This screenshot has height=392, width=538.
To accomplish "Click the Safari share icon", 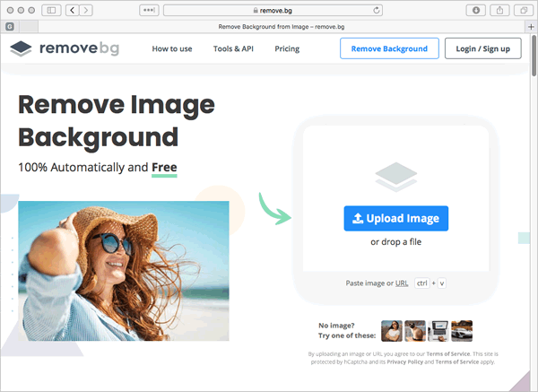I will [499, 10].
